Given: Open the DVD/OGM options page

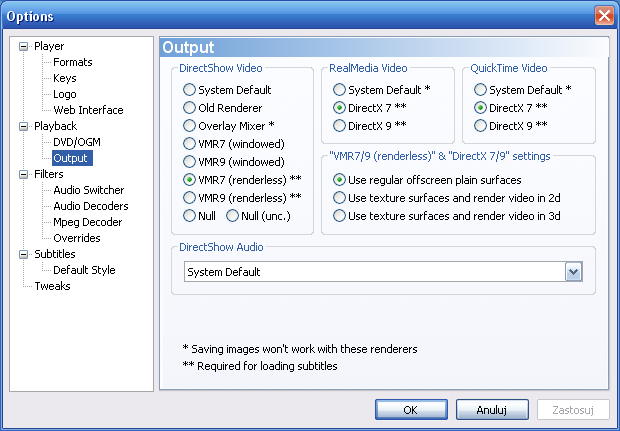Looking at the screenshot, I should coord(77,142).
